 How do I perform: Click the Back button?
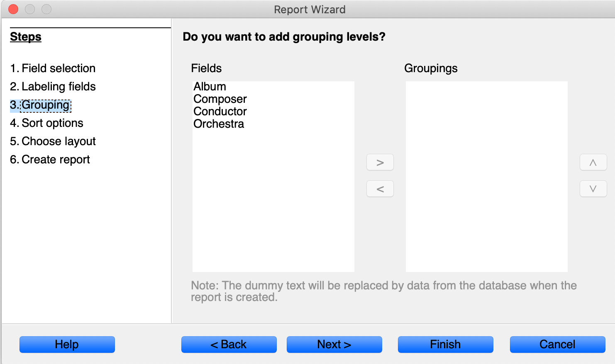click(229, 345)
